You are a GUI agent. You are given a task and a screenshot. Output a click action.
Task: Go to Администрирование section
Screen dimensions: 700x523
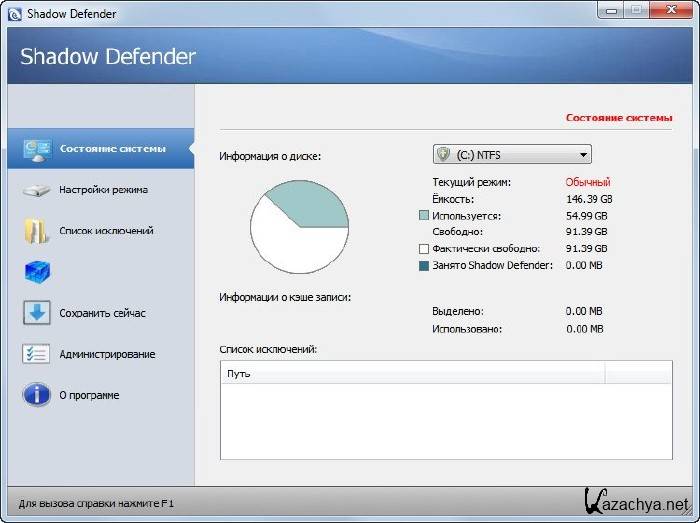tap(107, 354)
